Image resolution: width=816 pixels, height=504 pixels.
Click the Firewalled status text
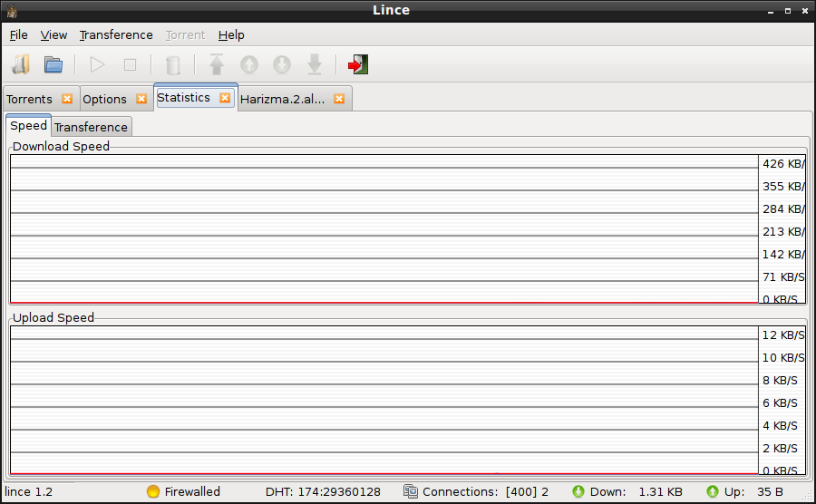(192, 491)
